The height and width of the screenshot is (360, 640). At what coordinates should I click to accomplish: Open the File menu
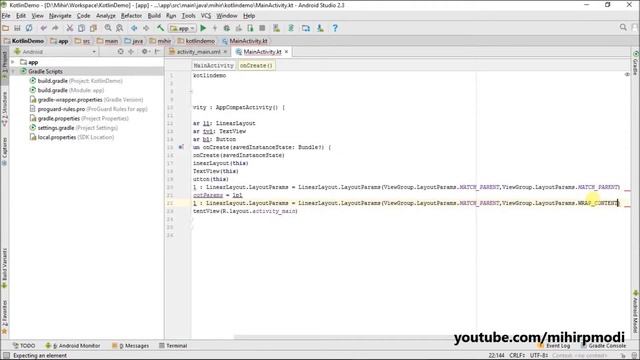pos(6,16)
